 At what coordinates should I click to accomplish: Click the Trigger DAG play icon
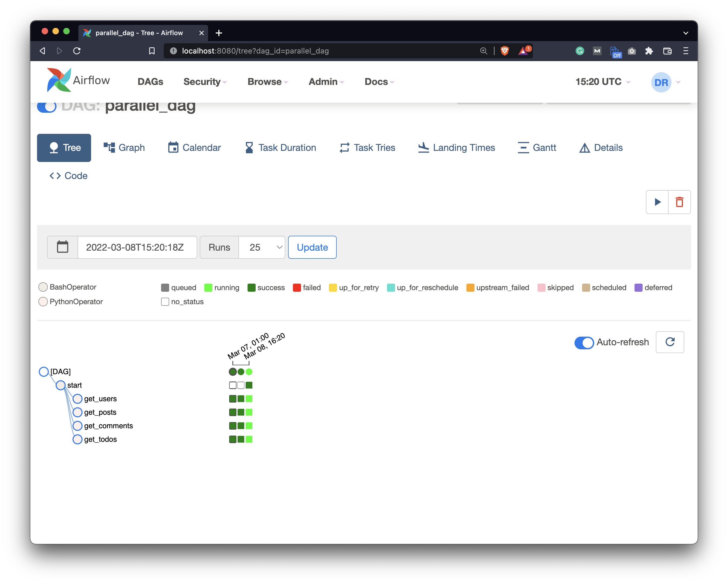tap(657, 202)
